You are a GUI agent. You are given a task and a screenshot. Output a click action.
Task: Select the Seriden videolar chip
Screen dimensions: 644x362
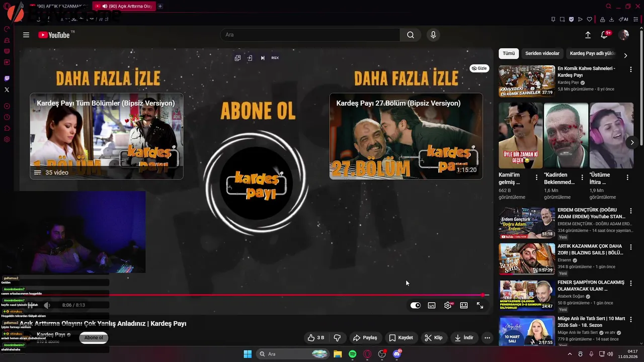(542, 53)
